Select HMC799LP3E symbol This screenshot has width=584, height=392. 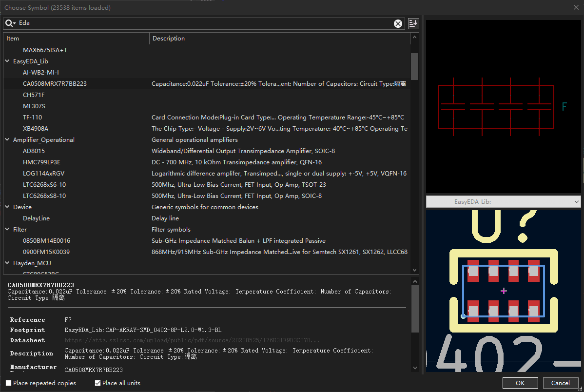[41, 162]
